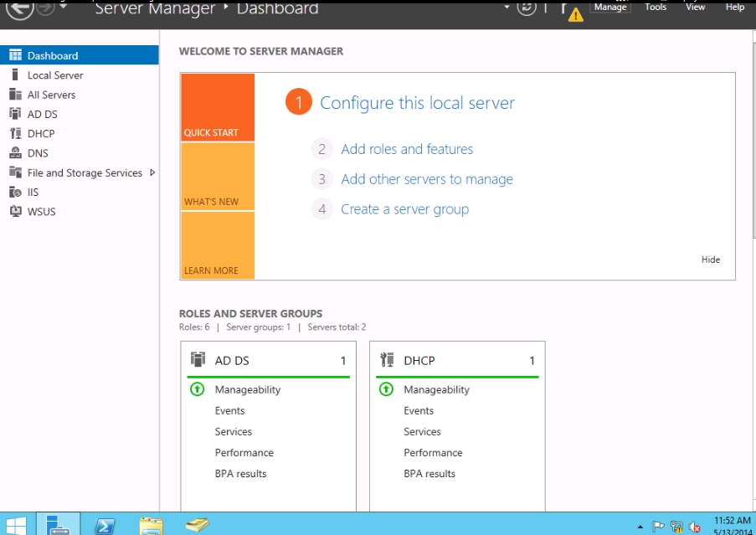Image resolution: width=756 pixels, height=535 pixels.
Task: Open BPA results in the AD DS tile
Action: point(240,473)
